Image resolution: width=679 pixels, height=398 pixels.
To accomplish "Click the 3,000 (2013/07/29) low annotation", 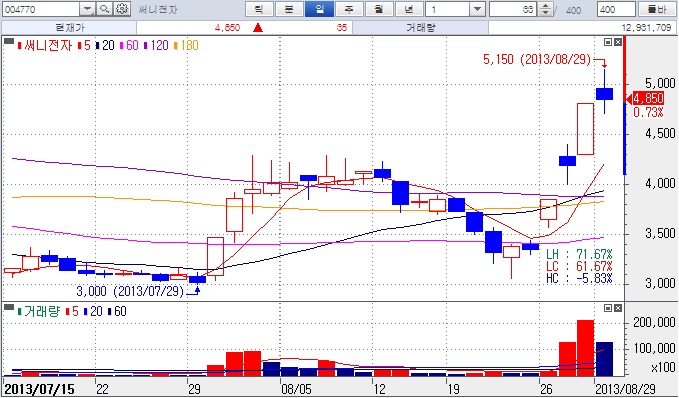I will click(x=130, y=291).
